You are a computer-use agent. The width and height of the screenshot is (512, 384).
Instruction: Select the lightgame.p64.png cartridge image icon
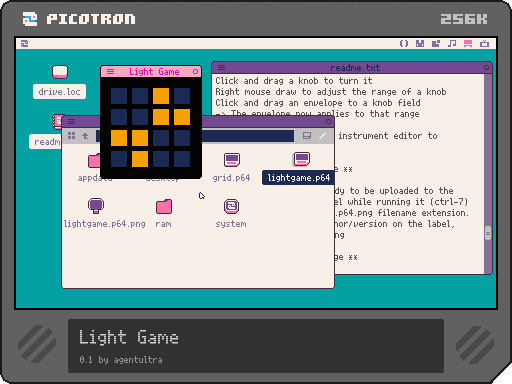(96, 206)
